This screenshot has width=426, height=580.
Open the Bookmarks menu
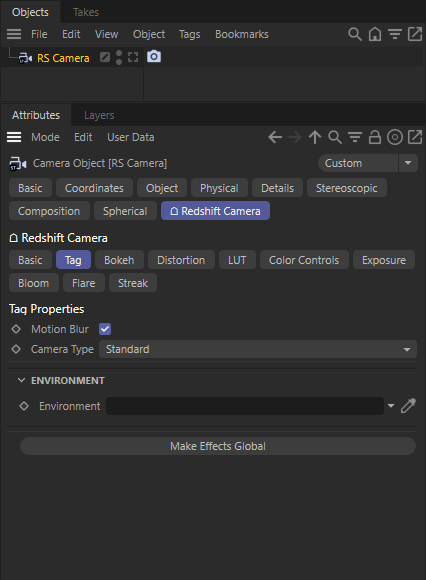242,34
